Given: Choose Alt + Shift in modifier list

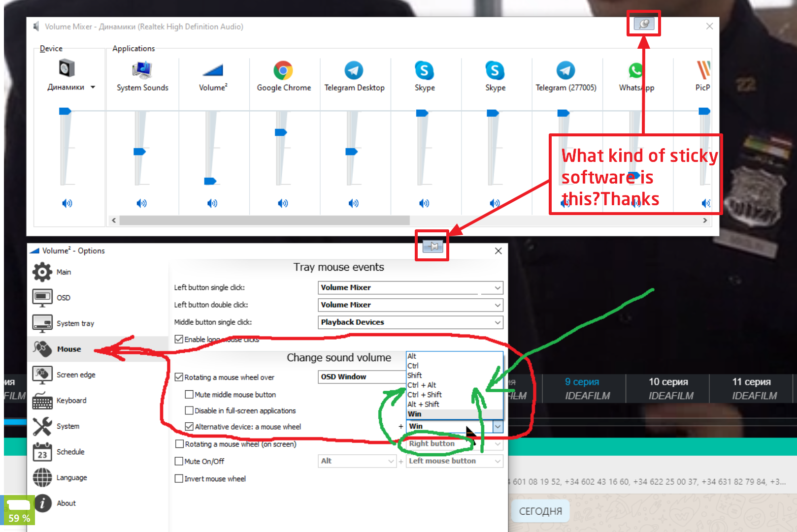Looking at the screenshot, I should coord(454,404).
